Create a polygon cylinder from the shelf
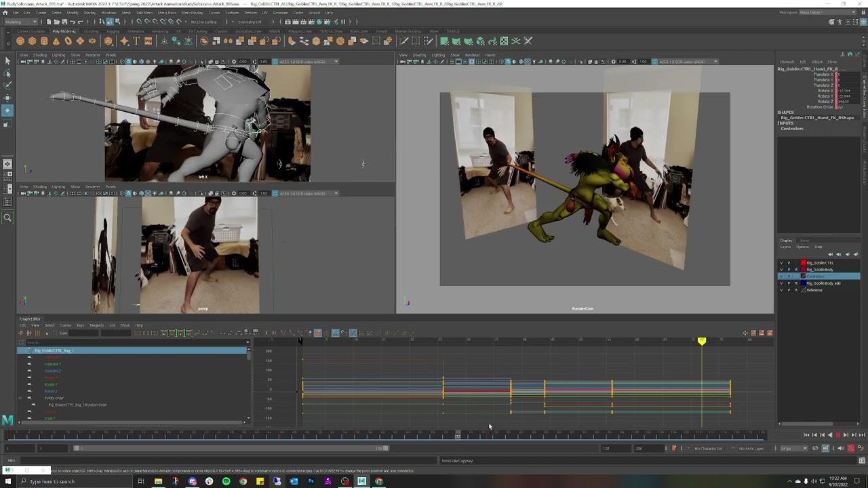This screenshot has width=868, height=488. coord(44,41)
